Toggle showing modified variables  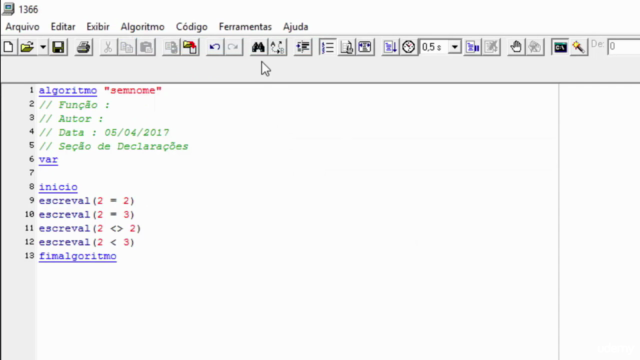pos(346,47)
